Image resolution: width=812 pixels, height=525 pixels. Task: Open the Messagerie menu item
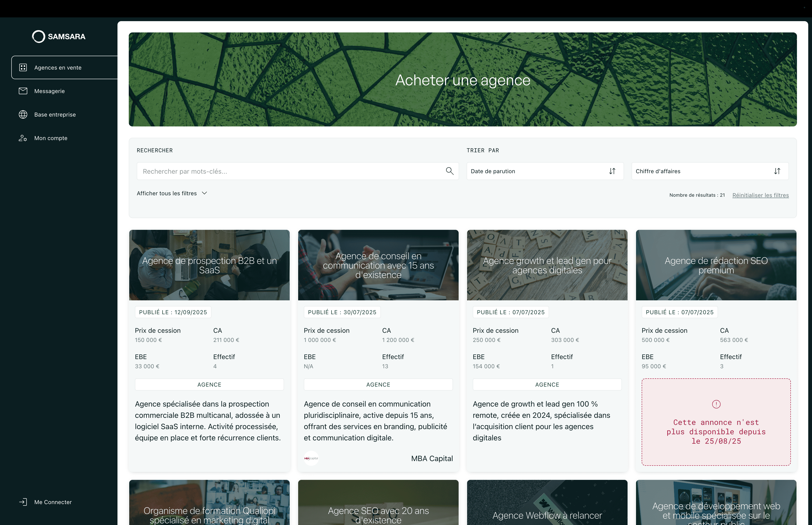coord(49,91)
